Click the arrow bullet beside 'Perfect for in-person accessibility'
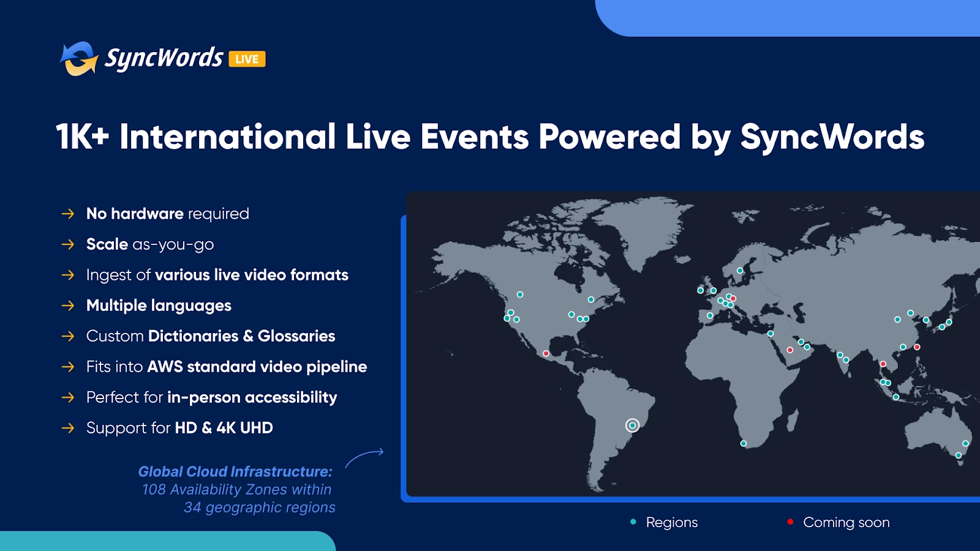The image size is (980, 551). coord(68,397)
